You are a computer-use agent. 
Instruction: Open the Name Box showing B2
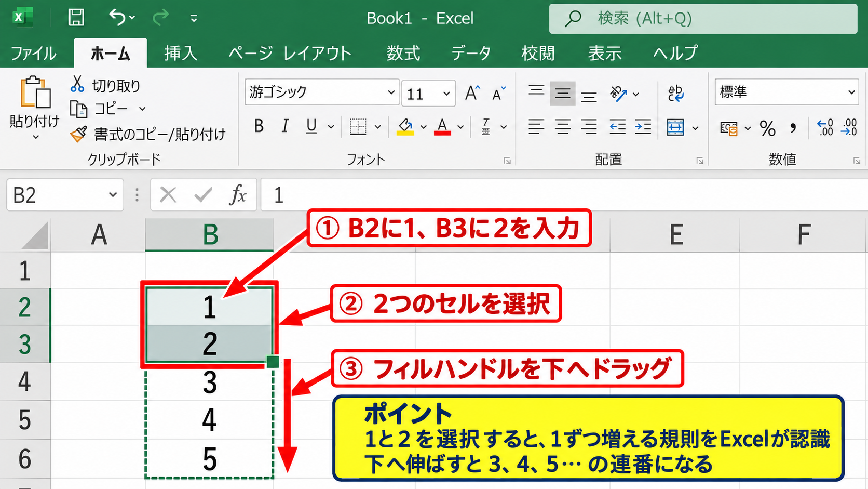point(65,195)
